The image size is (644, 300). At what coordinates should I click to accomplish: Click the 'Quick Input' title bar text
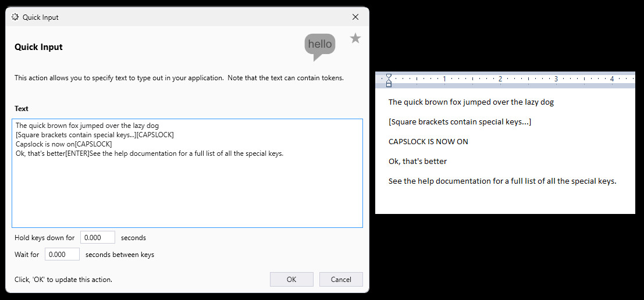coord(41,17)
